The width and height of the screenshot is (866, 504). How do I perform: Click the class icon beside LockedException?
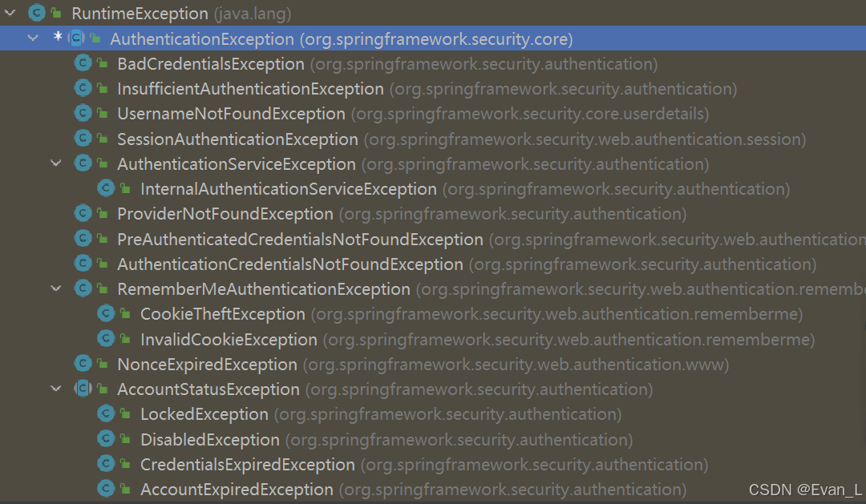(x=106, y=413)
